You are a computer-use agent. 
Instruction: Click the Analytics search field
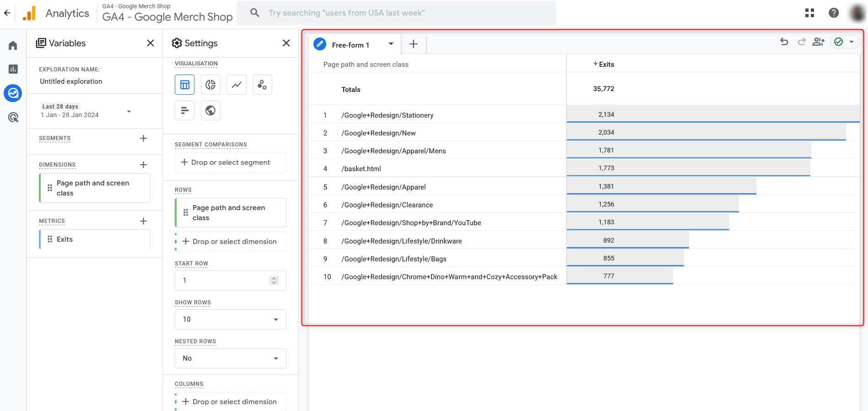click(396, 13)
